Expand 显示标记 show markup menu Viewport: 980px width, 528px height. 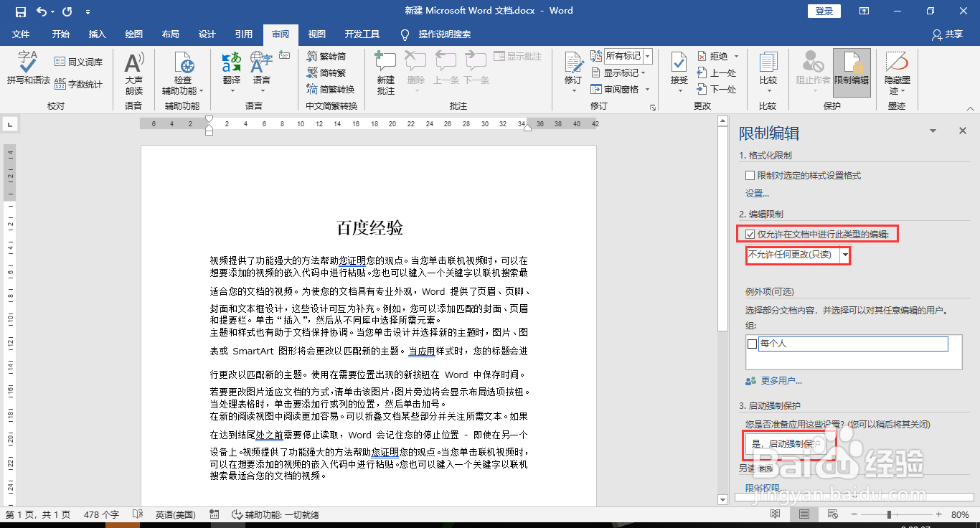pyautogui.click(x=618, y=72)
